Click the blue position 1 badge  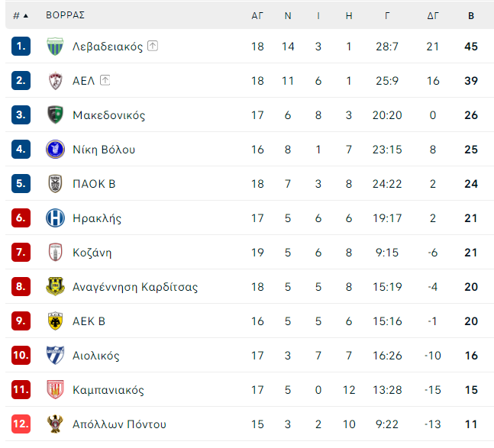[21, 47]
